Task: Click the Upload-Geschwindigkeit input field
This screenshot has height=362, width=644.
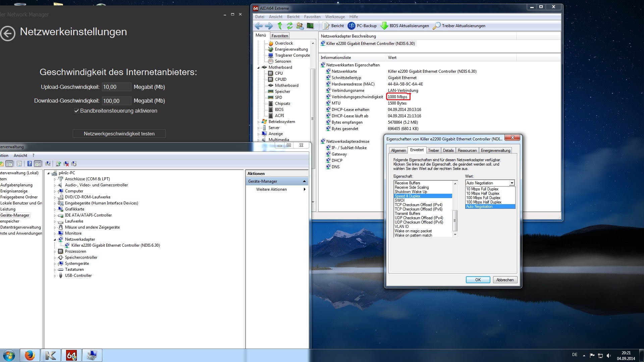Action: pyautogui.click(x=116, y=87)
